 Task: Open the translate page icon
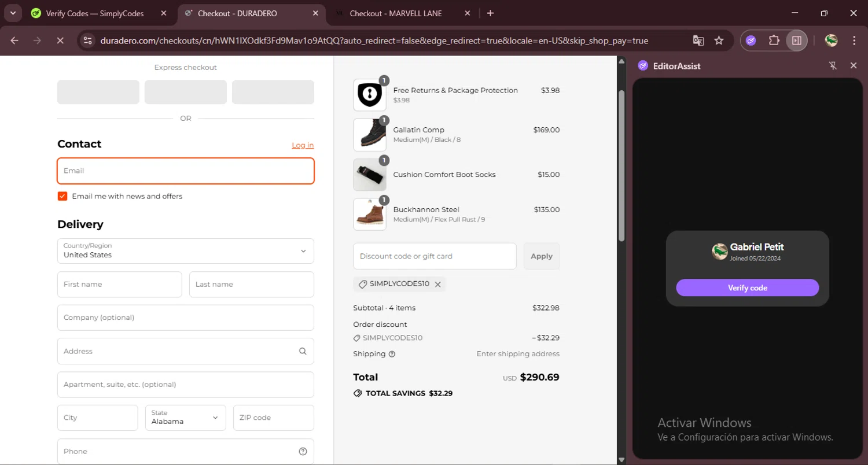[x=698, y=40]
